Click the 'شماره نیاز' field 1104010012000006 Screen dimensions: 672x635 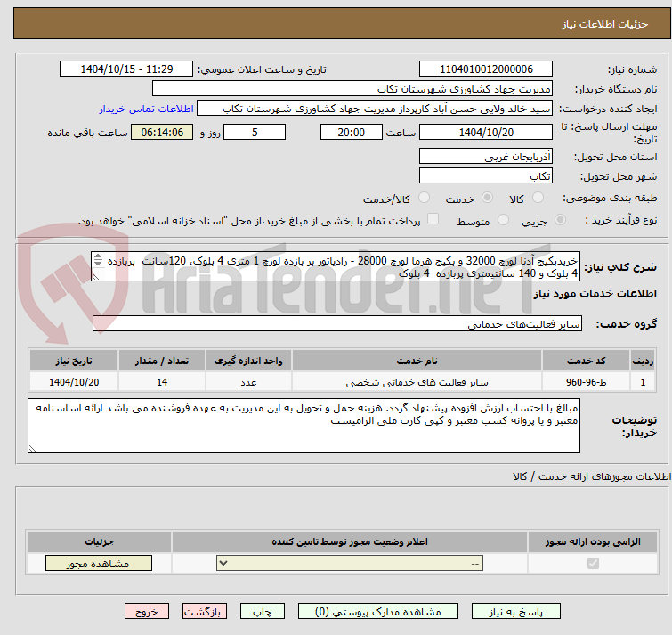click(486, 69)
